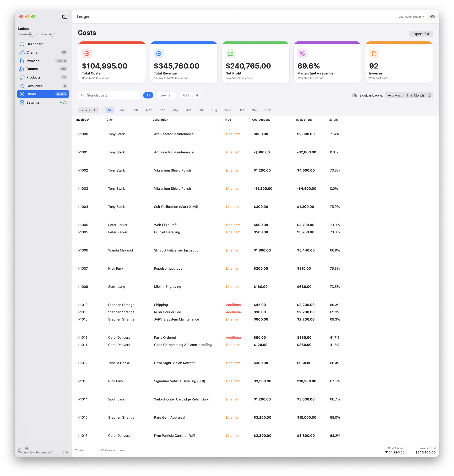This screenshot has width=454, height=476.
Task: Click the Invoices $20.8k badge
Action: [61, 61]
